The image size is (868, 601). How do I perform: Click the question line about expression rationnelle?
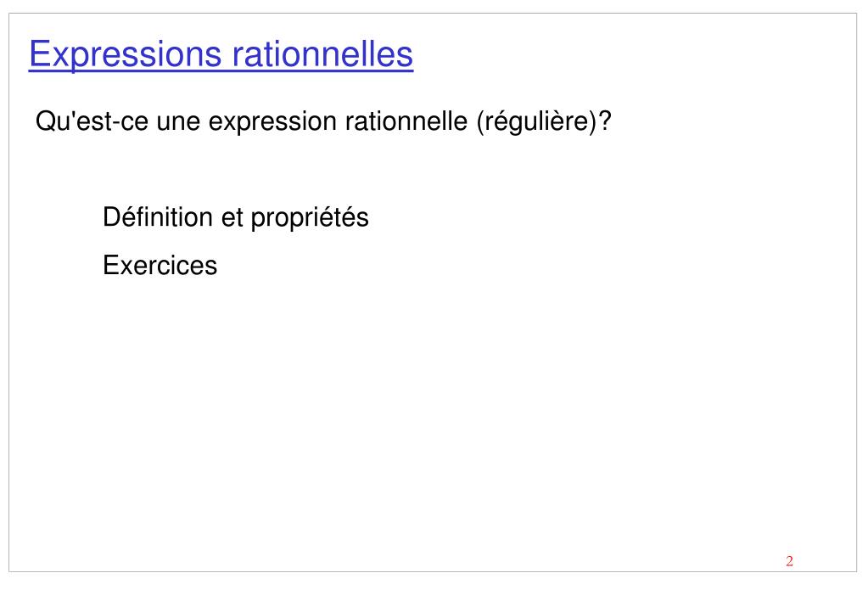coord(323,121)
